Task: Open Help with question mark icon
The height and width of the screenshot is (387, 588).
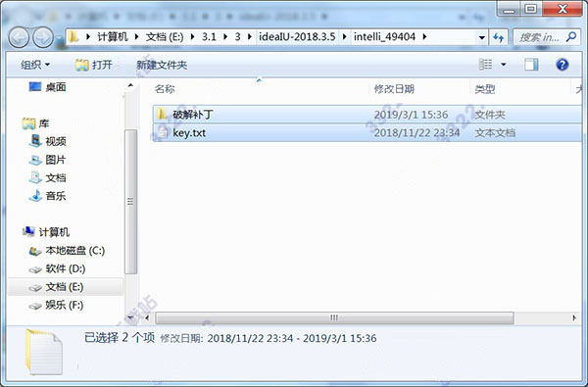Action: pyautogui.click(x=562, y=65)
